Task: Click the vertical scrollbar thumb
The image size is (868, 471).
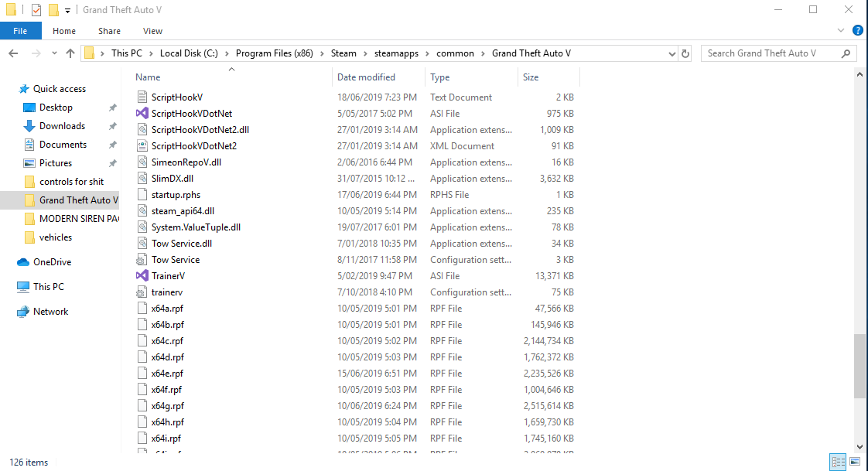Action: coord(859,366)
